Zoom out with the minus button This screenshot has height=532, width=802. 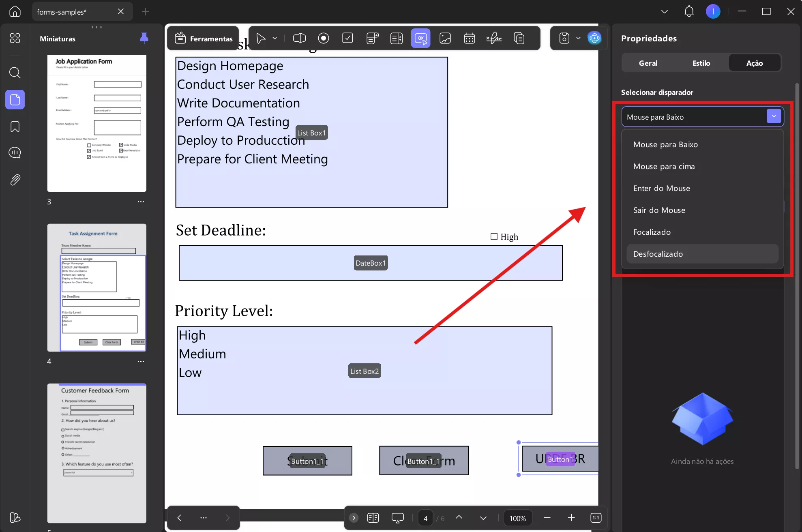click(547, 518)
